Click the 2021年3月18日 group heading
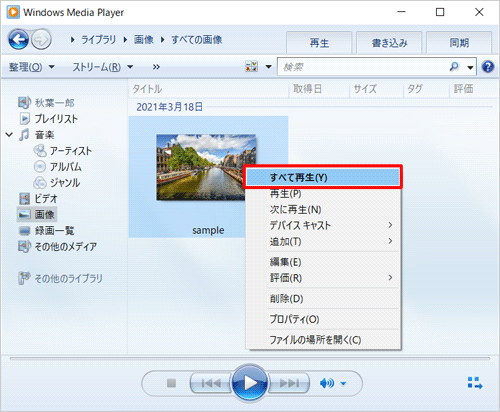This screenshot has height=412, width=500. 169,107
